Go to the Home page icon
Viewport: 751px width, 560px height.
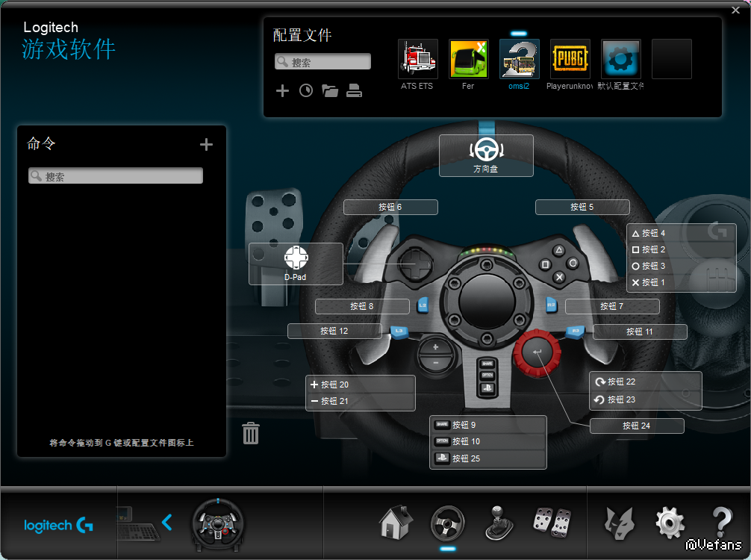(x=396, y=522)
